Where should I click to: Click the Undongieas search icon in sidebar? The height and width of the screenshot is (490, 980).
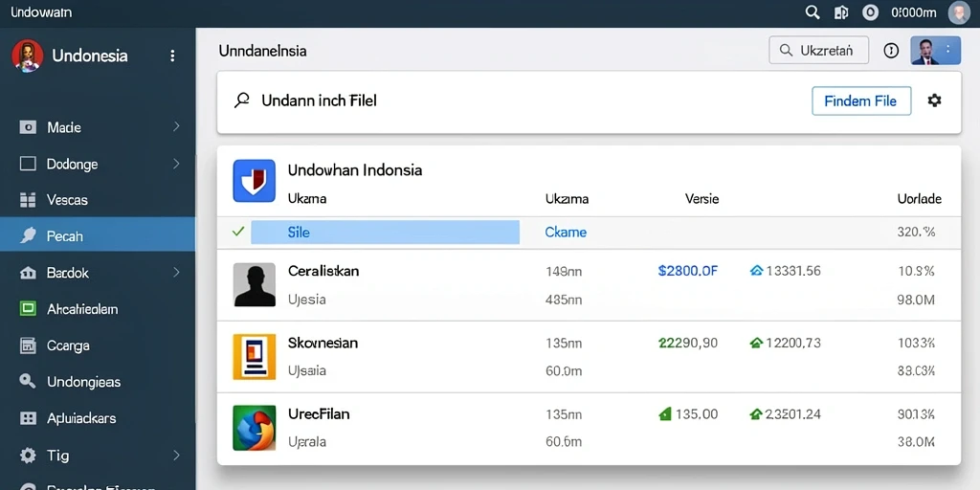(28, 381)
